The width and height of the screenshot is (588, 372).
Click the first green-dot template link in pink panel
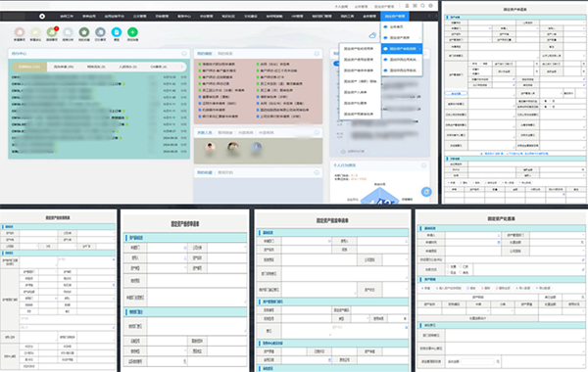[x=217, y=64]
